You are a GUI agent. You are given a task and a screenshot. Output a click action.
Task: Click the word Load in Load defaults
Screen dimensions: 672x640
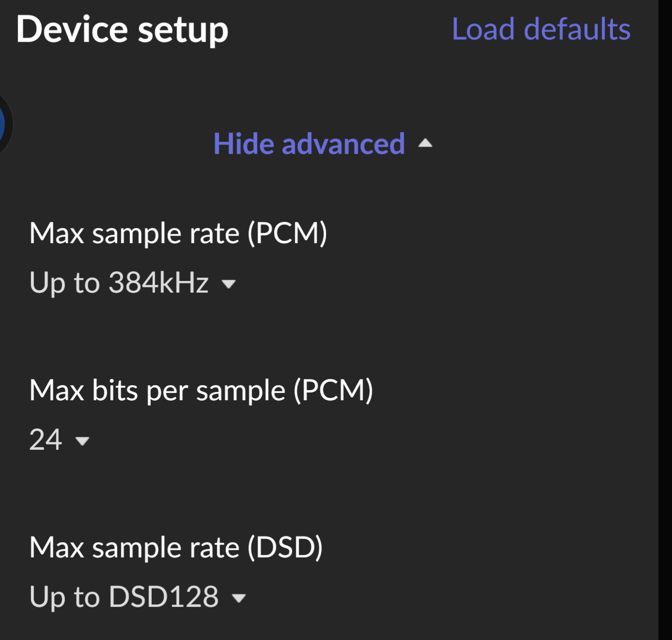(x=483, y=29)
